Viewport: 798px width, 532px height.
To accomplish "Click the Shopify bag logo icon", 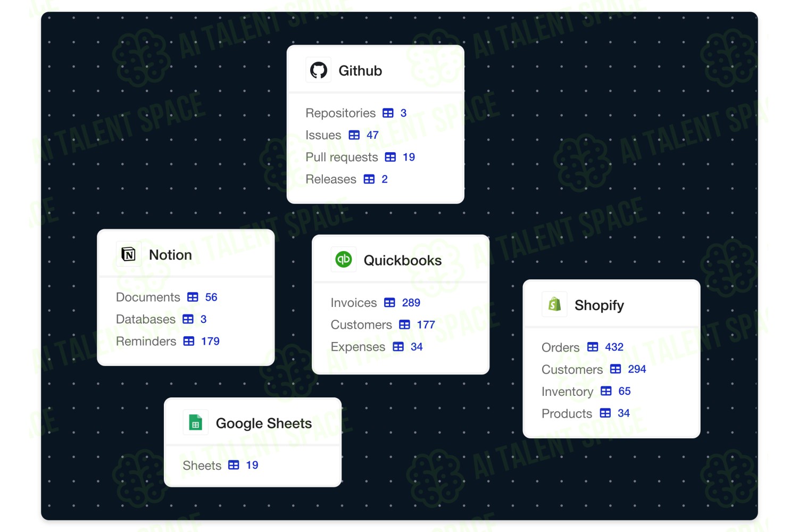I will (x=554, y=304).
